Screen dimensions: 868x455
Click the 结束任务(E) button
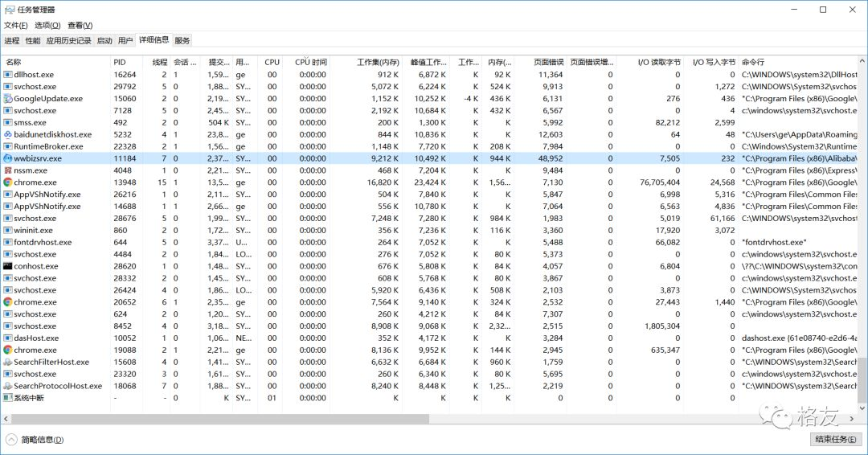835,440
